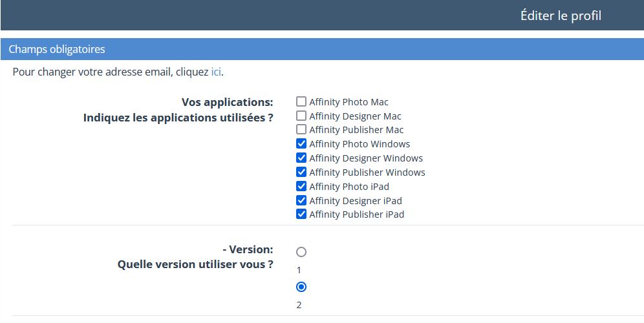Click the 'Affinity Designer Windows' label text
Screen dimensions: 644x323
pos(366,158)
